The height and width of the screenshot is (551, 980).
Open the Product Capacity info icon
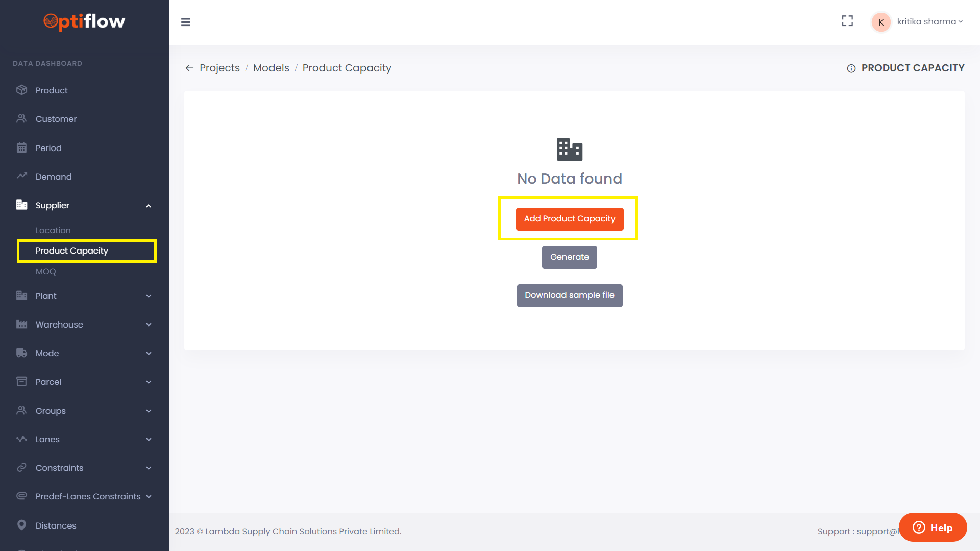(851, 68)
